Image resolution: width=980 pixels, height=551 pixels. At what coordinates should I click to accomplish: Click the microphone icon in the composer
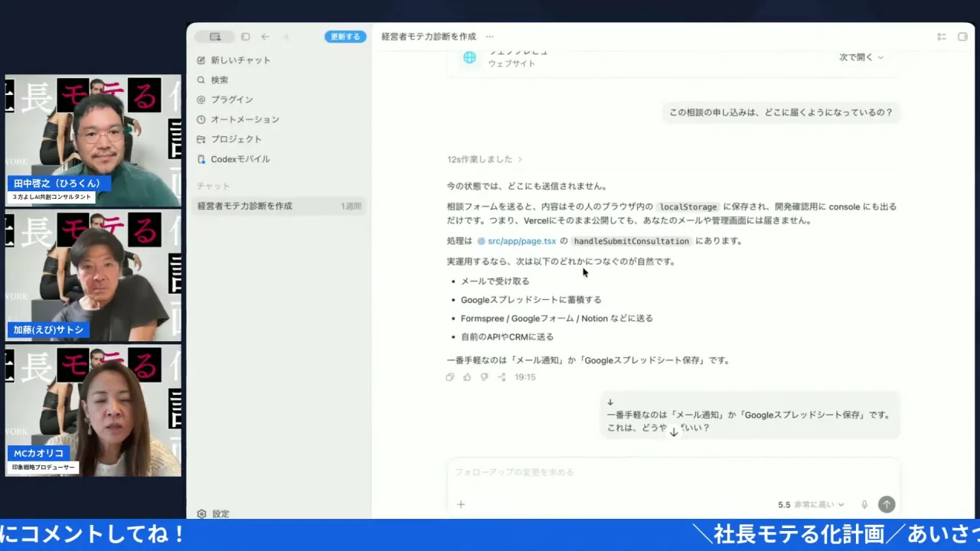(864, 504)
